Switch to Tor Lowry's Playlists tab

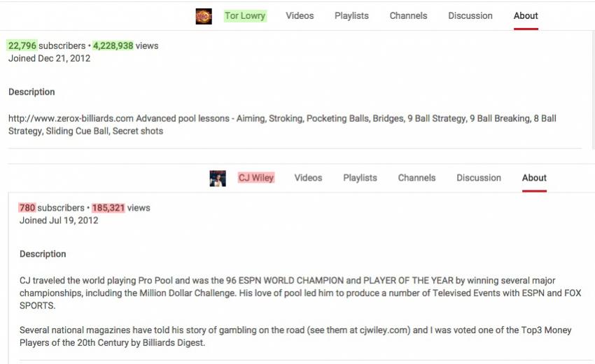point(351,16)
